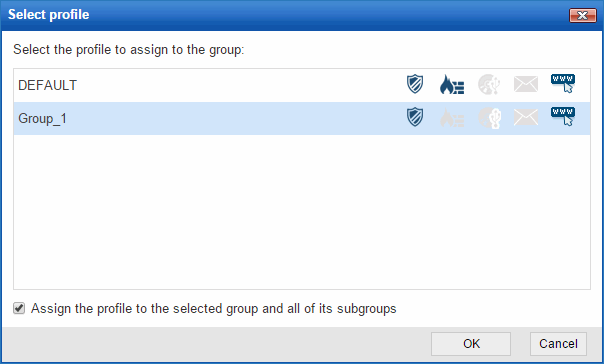Click the Select profile title bar
604x364 pixels.
tap(285, 15)
